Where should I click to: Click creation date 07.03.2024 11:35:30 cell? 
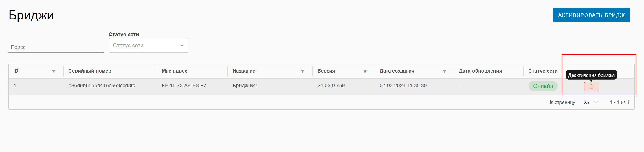403,86
